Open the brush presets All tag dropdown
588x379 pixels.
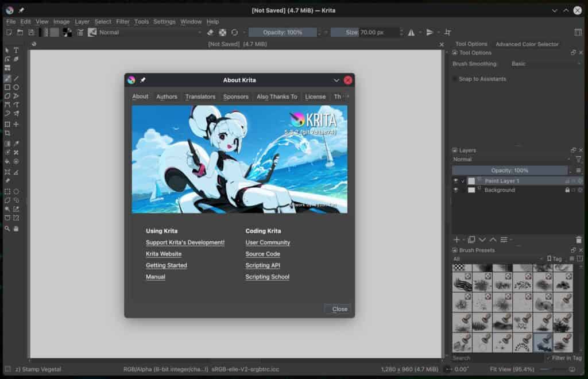coord(498,259)
